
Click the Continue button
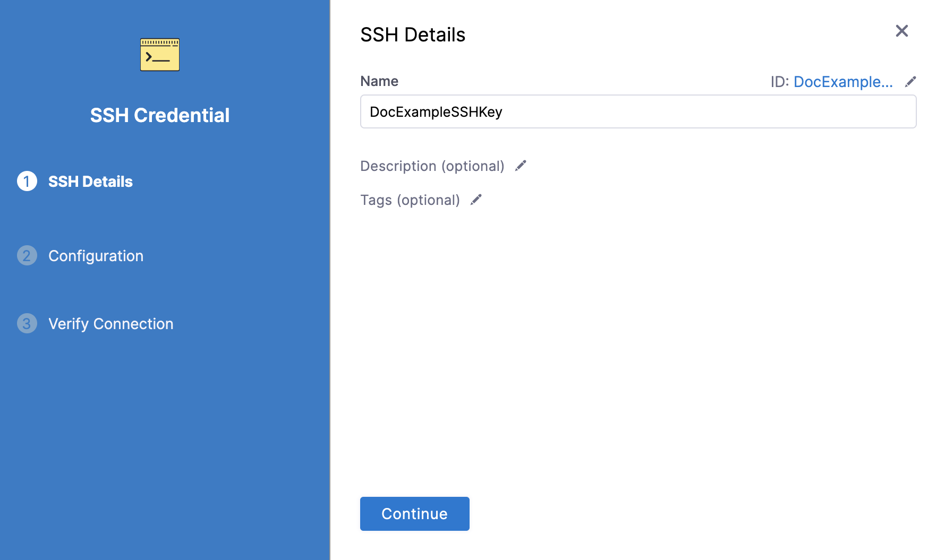(415, 514)
